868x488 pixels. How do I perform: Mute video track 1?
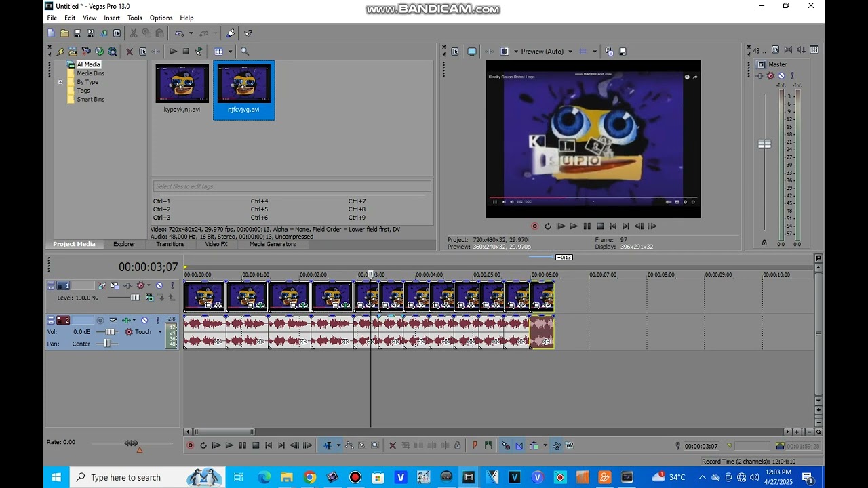(x=159, y=285)
